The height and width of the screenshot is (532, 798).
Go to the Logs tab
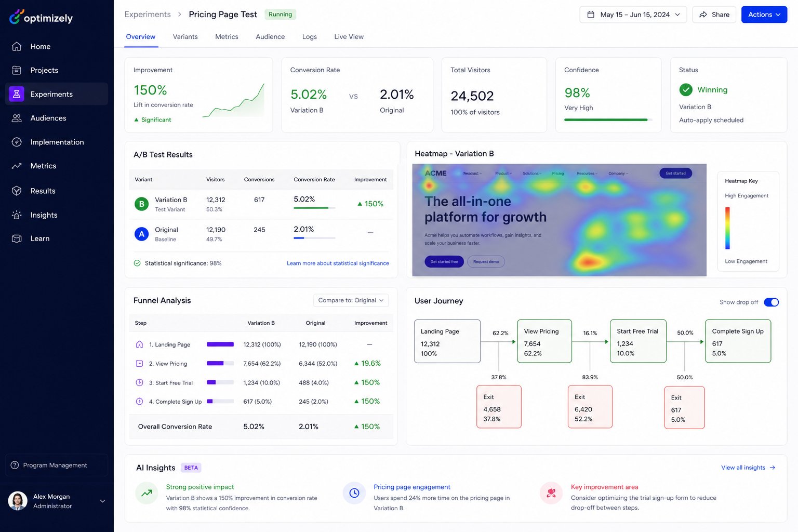[310, 37]
